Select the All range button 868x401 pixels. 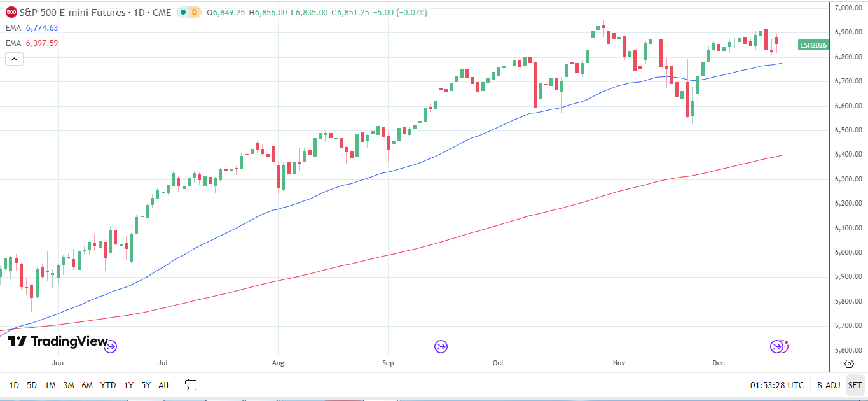[x=163, y=385]
